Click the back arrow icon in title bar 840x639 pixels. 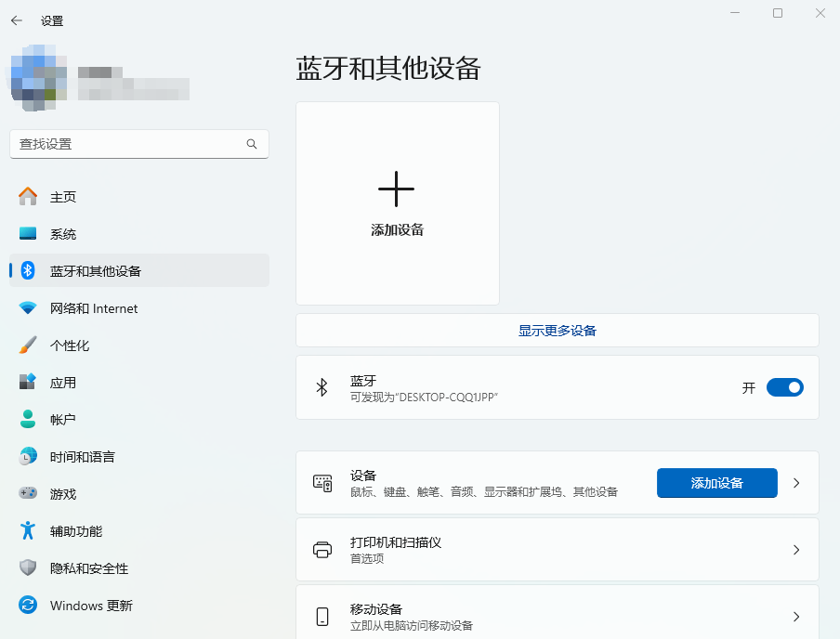tap(17, 20)
